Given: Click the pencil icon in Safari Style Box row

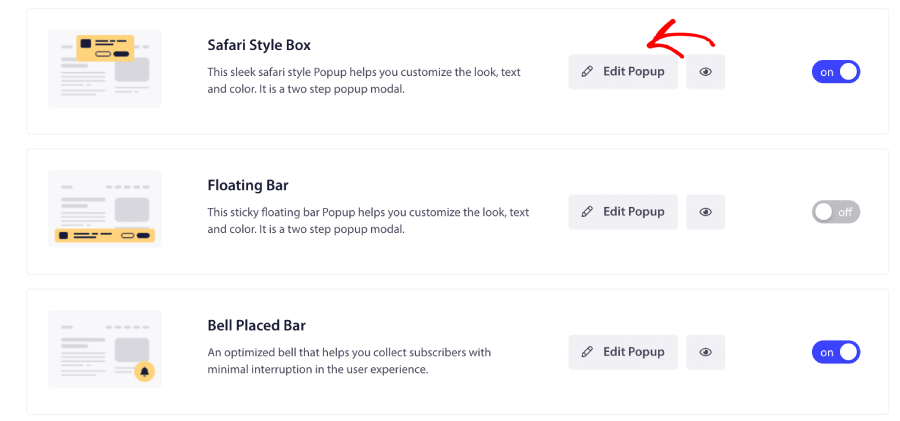Looking at the screenshot, I should tap(587, 72).
